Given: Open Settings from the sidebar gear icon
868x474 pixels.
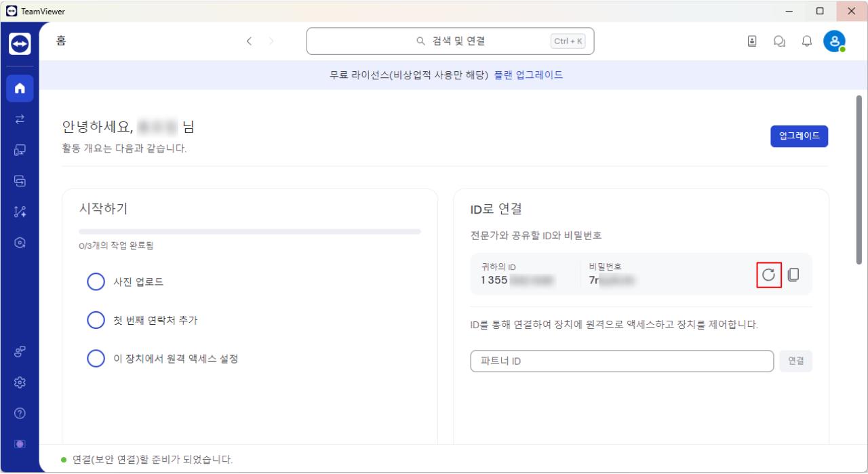Looking at the screenshot, I should tap(20, 382).
